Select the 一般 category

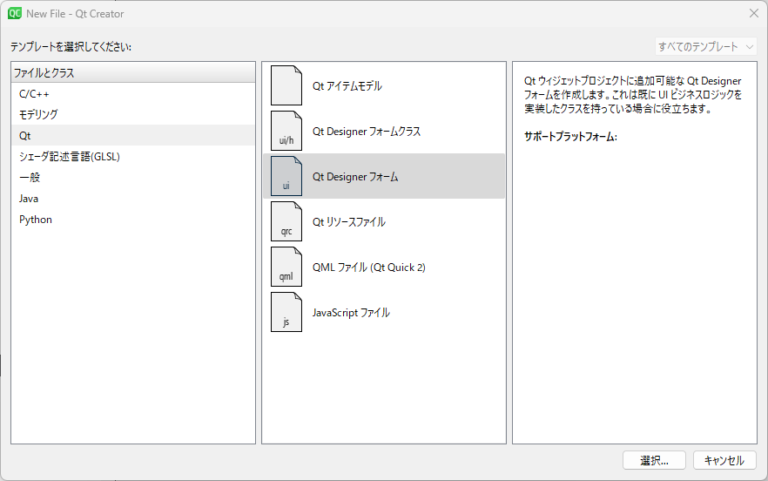[x=30, y=177]
